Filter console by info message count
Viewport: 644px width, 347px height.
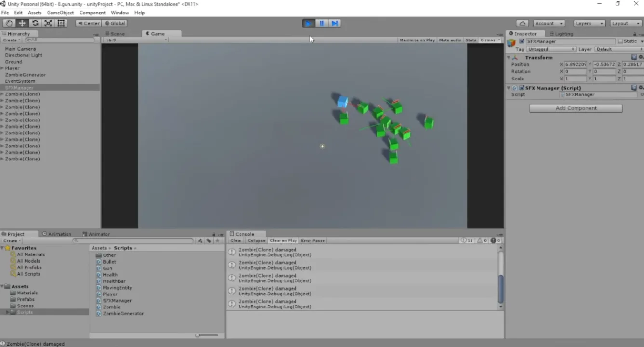point(467,240)
